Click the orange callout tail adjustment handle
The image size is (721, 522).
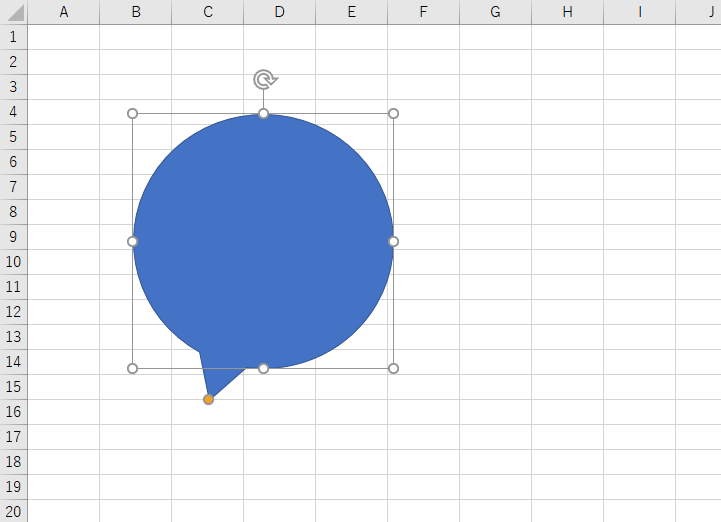(x=208, y=399)
